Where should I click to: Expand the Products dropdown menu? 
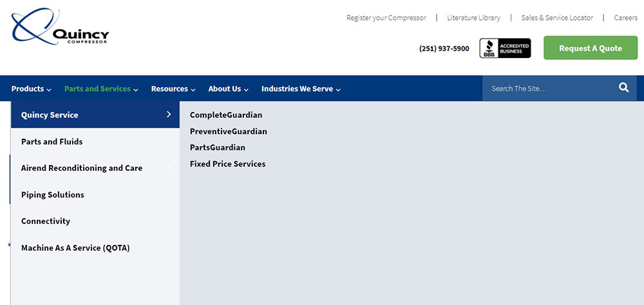click(x=32, y=89)
